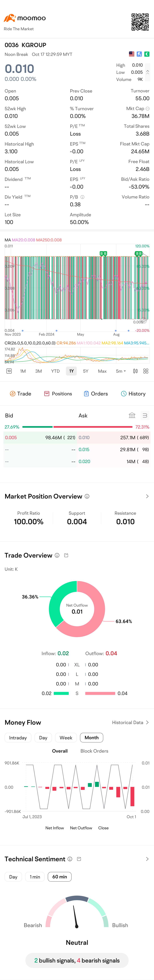Screen dimensions: 154x980
Task: Expand the Market Position Overview section
Action: (147, 496)
